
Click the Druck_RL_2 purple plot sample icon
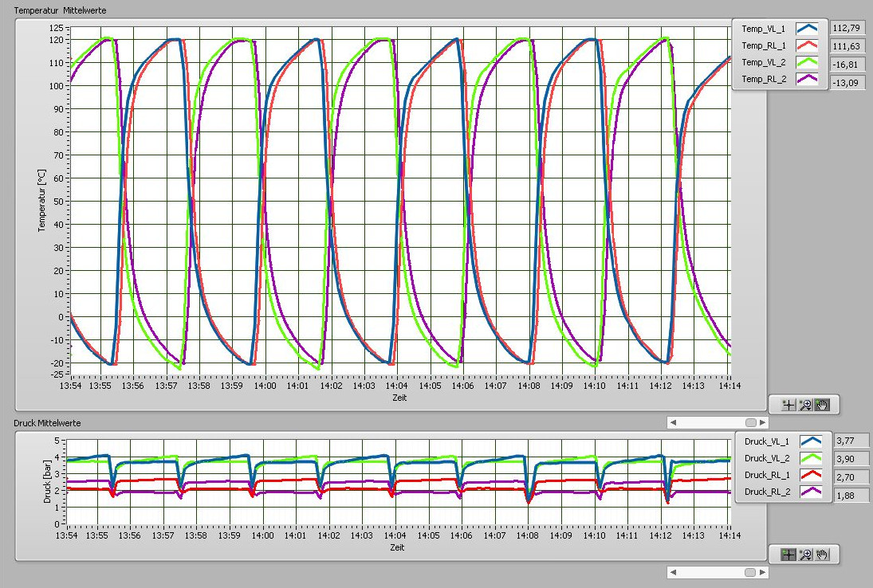[811, 492]
